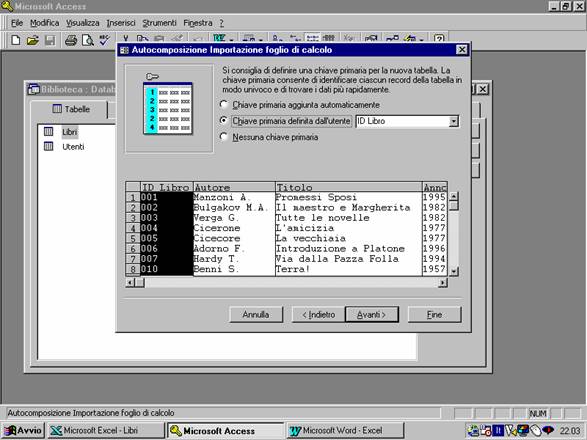587x440 pixels.
Task: Click the system tray clock 22.03
Action: 570,431
